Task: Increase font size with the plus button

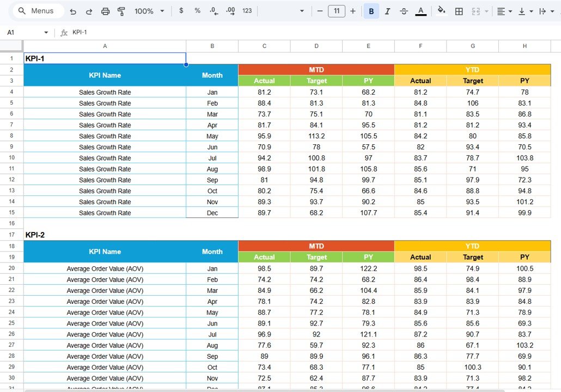Action: click(x=353, y=11)
